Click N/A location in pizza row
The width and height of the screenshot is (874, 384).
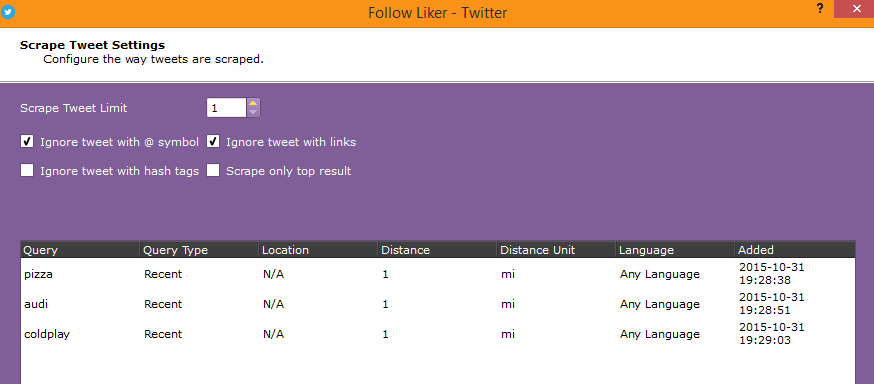pos(273,274)
